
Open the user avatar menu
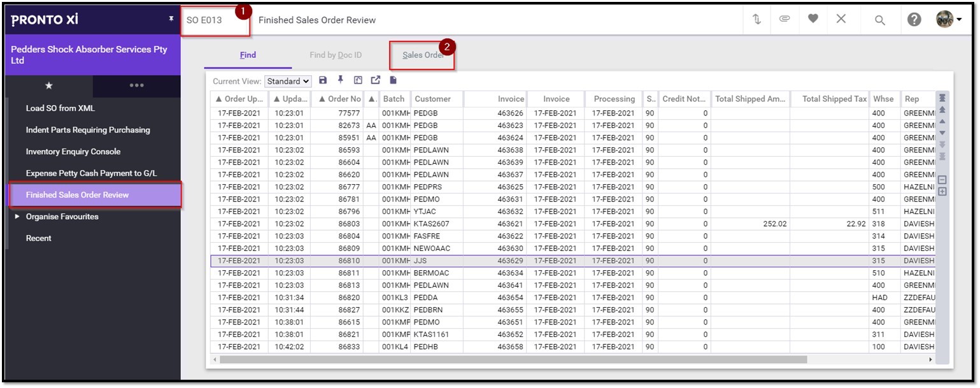948,20
